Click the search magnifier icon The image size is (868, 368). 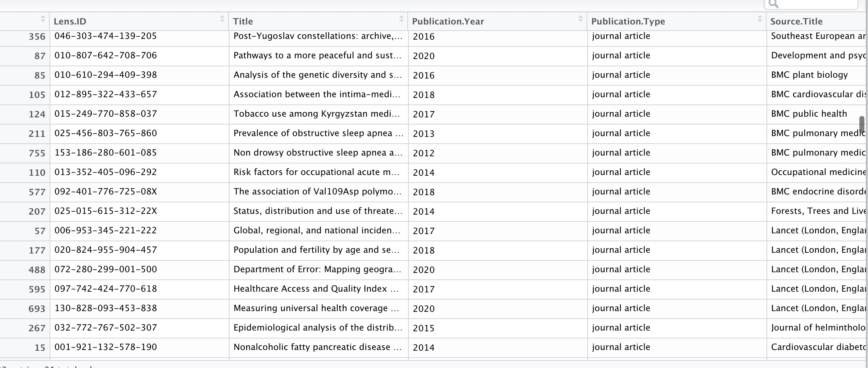click(773, 4)
